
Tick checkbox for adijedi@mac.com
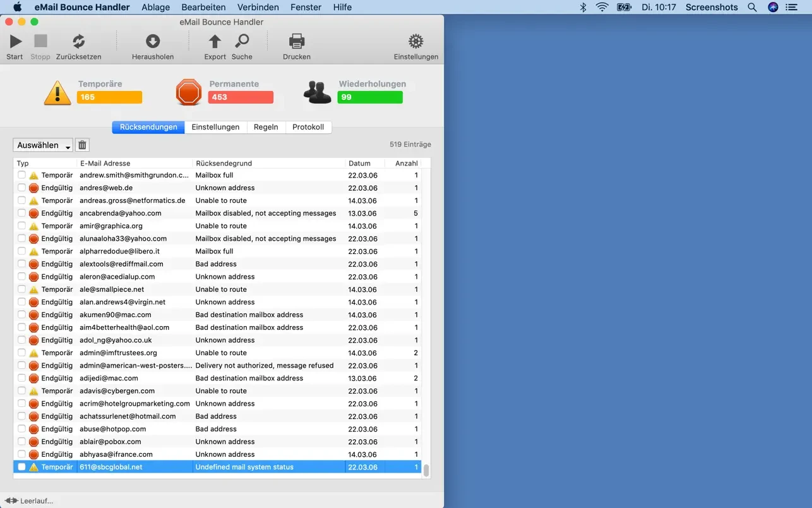coord(21,378)
